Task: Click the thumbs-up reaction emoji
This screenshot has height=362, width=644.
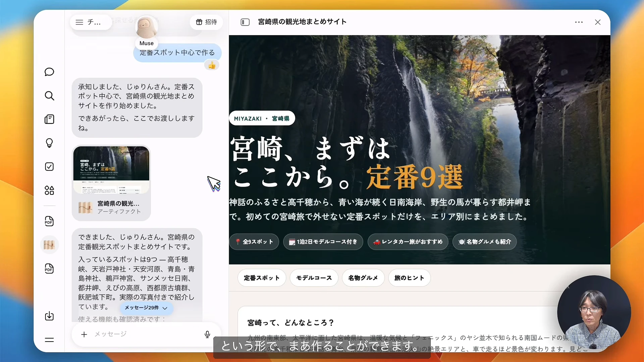Action: click(x=212, y=65)
